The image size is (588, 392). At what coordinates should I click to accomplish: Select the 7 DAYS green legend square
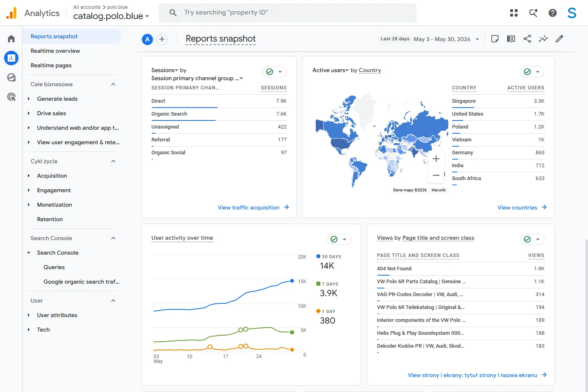(318, 284)
